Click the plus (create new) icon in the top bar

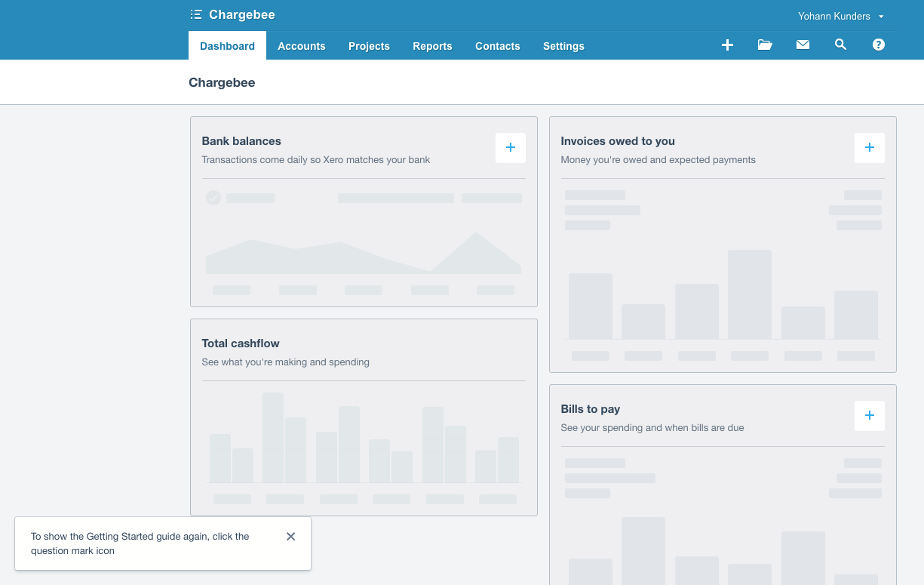click(x=727, y=45)
